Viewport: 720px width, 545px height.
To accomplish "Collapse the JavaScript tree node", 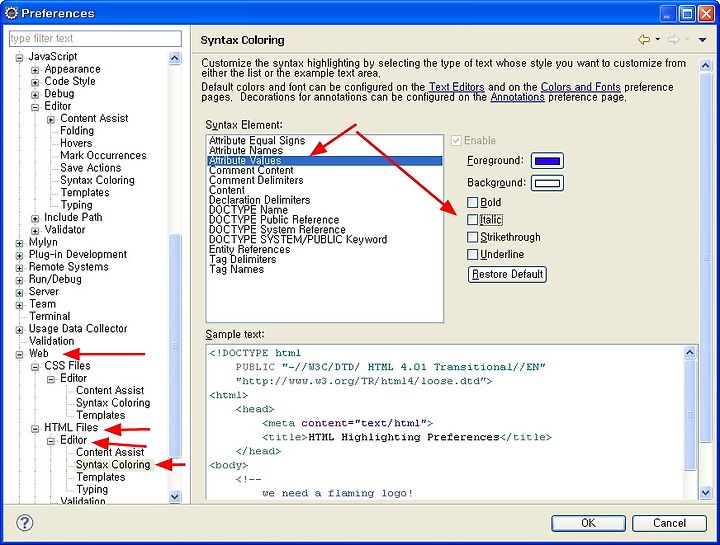I will 19,58.
